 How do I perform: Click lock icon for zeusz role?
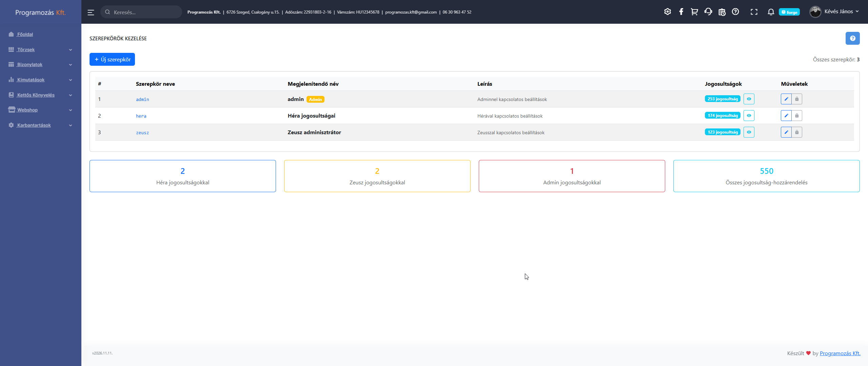point(797,132)
